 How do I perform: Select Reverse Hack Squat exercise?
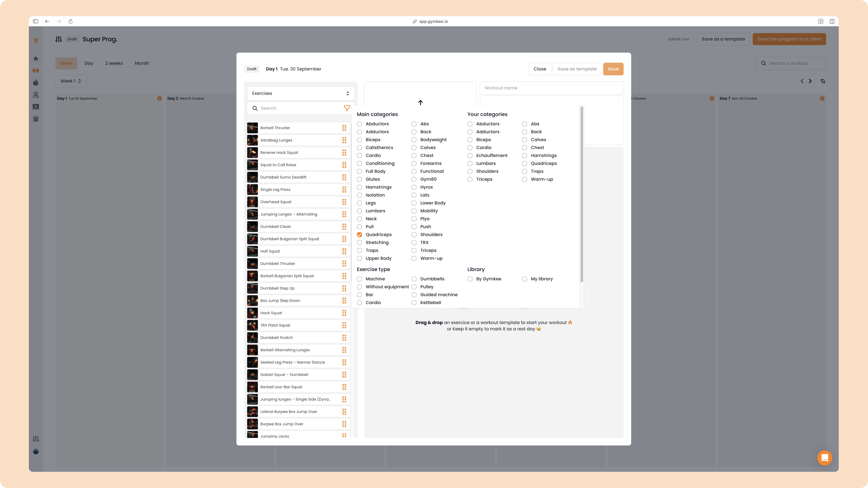[x=298, y=152]
